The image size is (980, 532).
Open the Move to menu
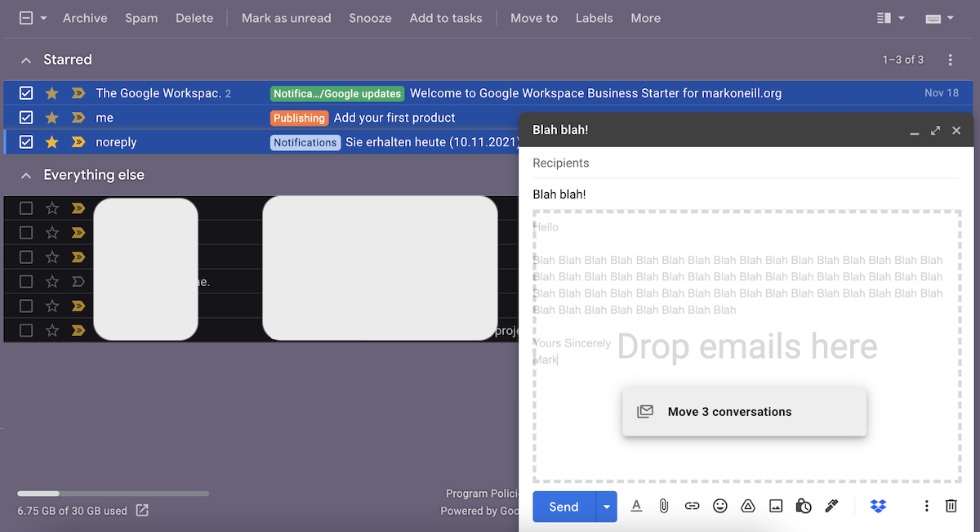click(x=533, y=18)
